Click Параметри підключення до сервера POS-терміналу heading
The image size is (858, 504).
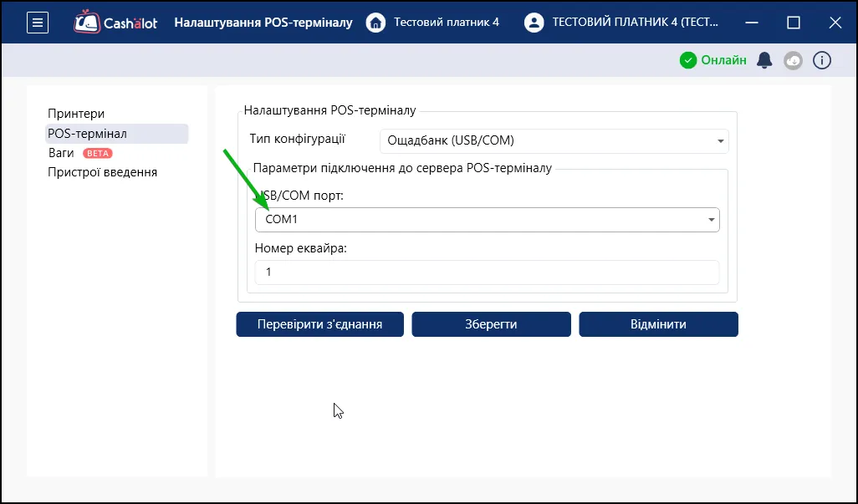point(402,168)
